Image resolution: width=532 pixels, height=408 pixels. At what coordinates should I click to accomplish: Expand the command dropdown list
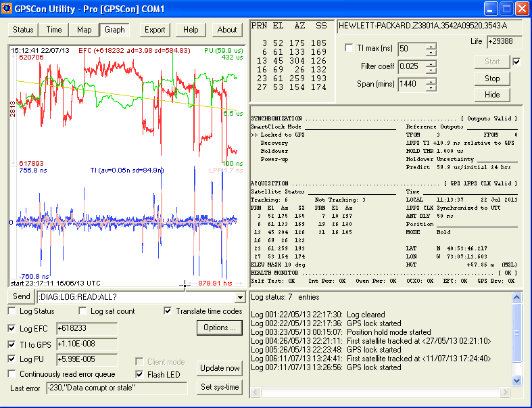(x=240, y=297)
